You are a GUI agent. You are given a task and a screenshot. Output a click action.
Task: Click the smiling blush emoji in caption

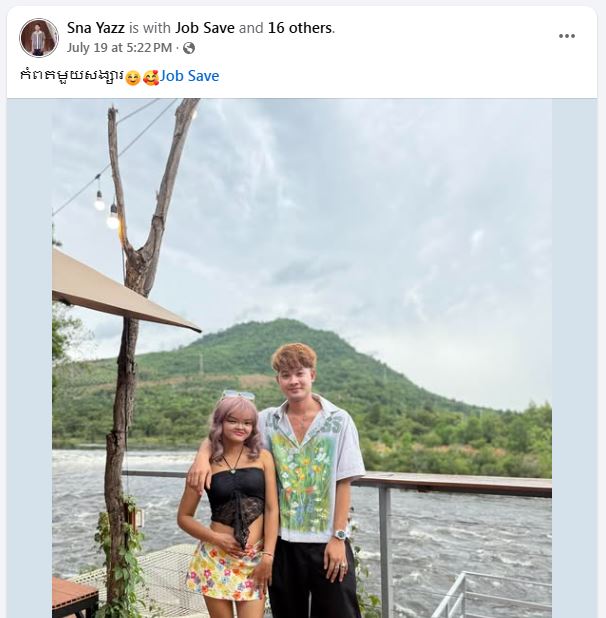[x=133, y=78]
